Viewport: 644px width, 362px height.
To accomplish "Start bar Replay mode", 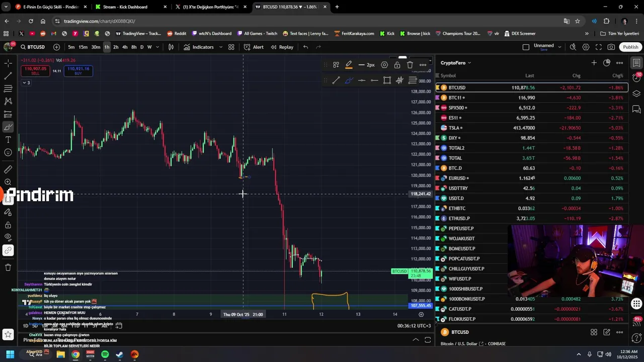I will (x=282, y=47).
